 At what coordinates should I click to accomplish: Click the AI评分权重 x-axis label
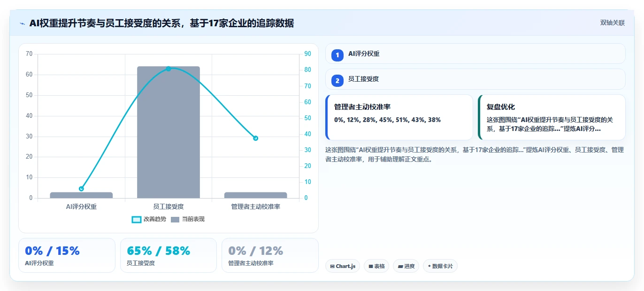click(x=81, y=207)
